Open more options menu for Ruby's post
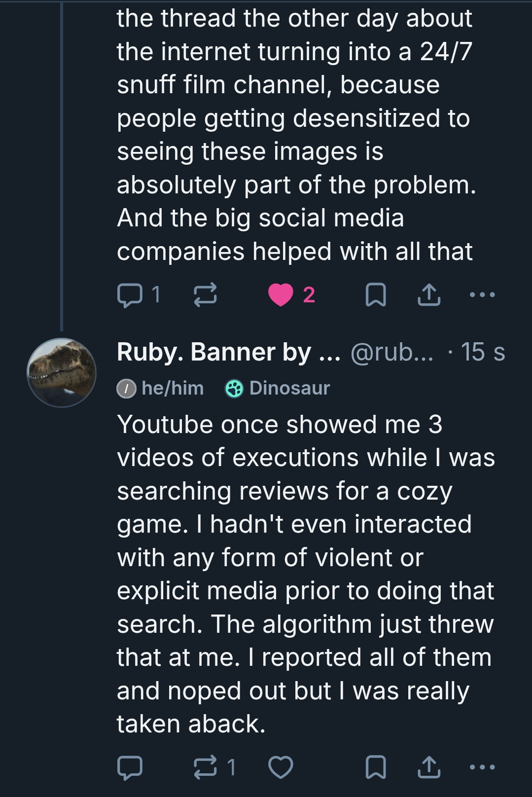 [482, 767]
